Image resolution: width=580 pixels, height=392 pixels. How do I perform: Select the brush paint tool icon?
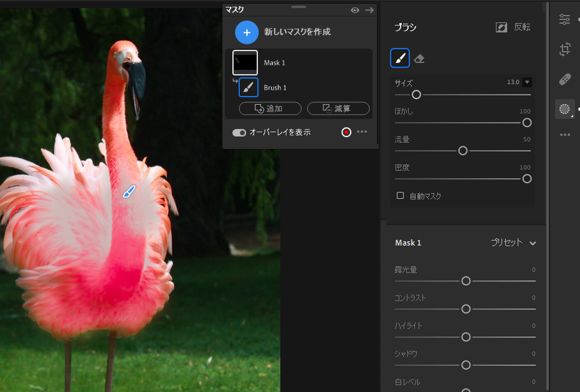[400, 58]
